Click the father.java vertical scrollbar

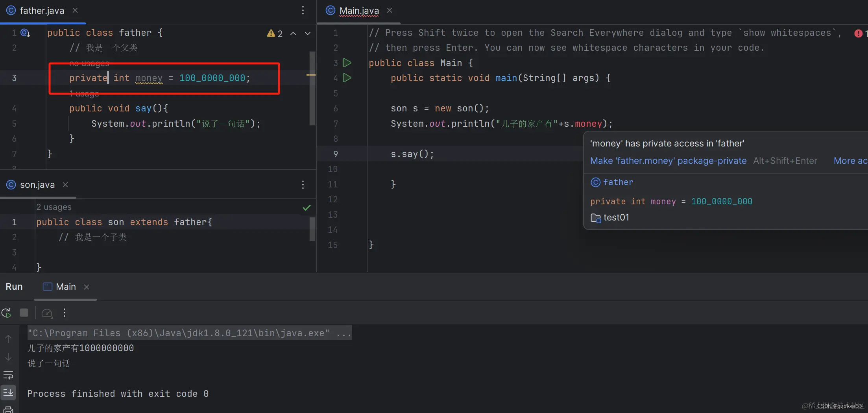pyautogui.click(x=312, y=88)
